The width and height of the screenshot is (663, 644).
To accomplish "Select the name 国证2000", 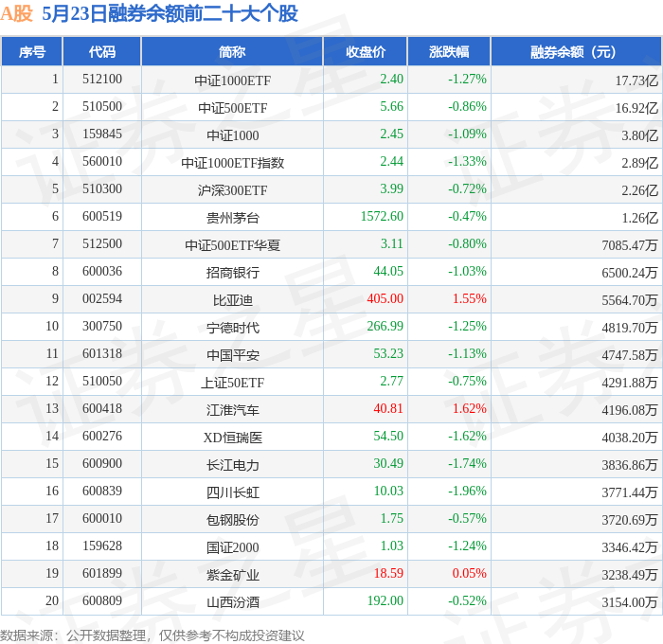I will pos(233,547).
